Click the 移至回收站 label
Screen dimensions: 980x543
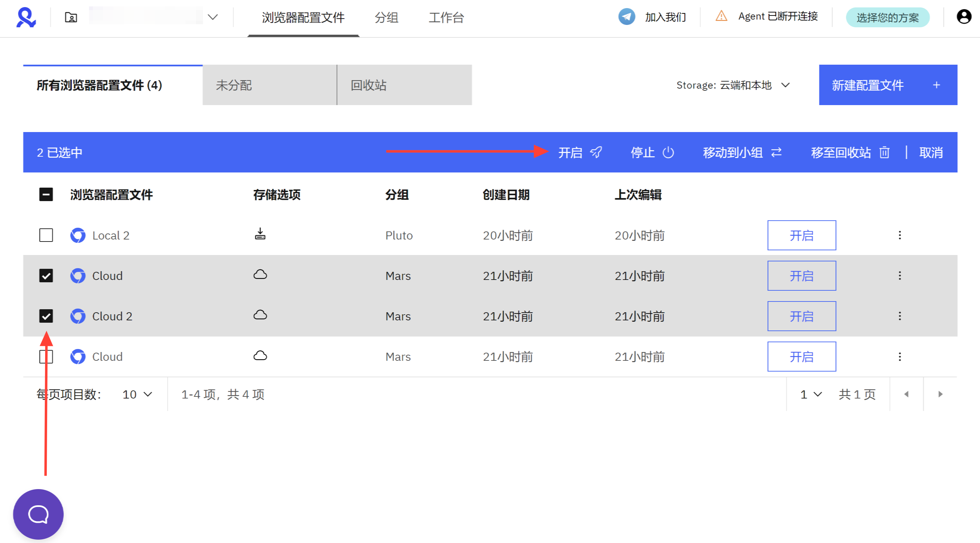tap(841, 153)
